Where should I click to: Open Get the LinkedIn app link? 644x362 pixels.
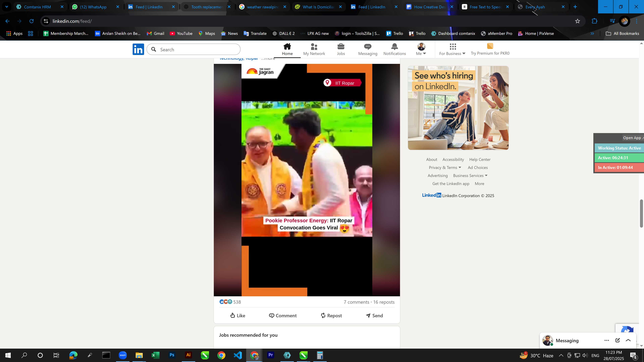(x=451, y=183)
